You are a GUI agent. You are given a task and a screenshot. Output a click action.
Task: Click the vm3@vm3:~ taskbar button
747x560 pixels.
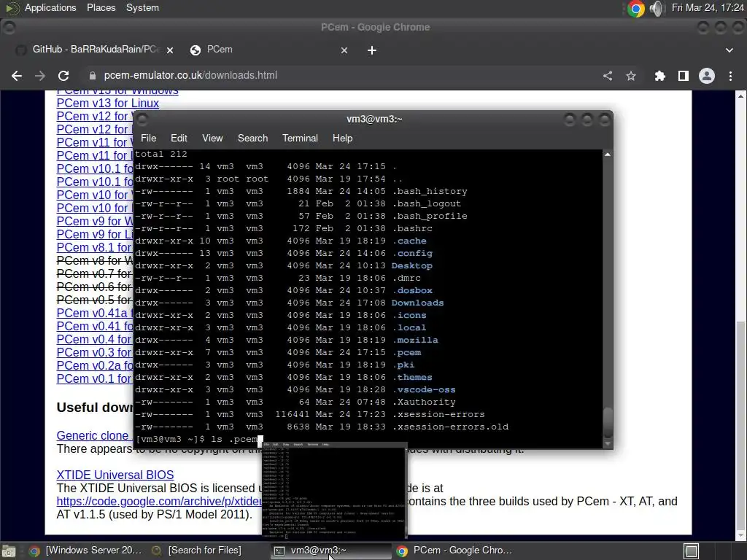click(330, 551)
